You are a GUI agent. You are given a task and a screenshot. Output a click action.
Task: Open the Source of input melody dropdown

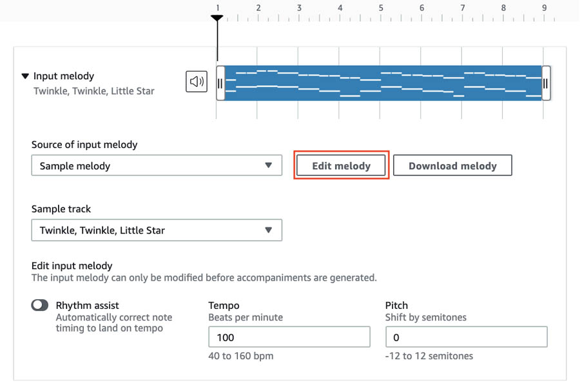(157, 165)
